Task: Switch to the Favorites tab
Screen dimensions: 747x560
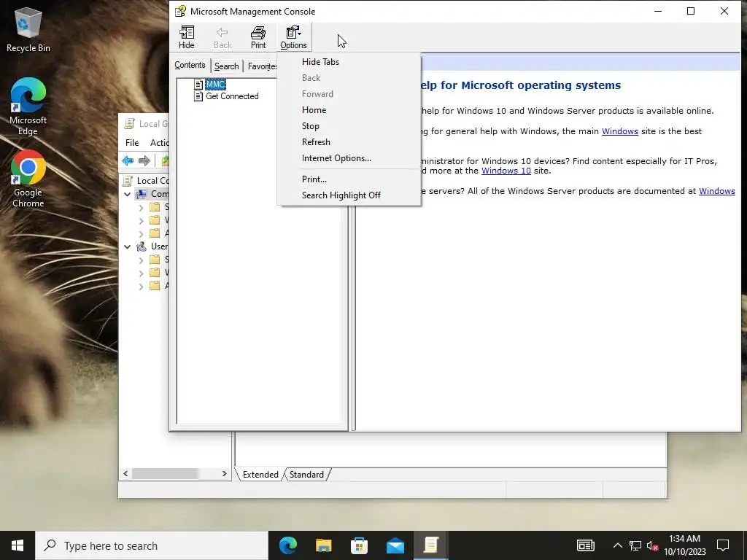Action: [x=262, y=66]
